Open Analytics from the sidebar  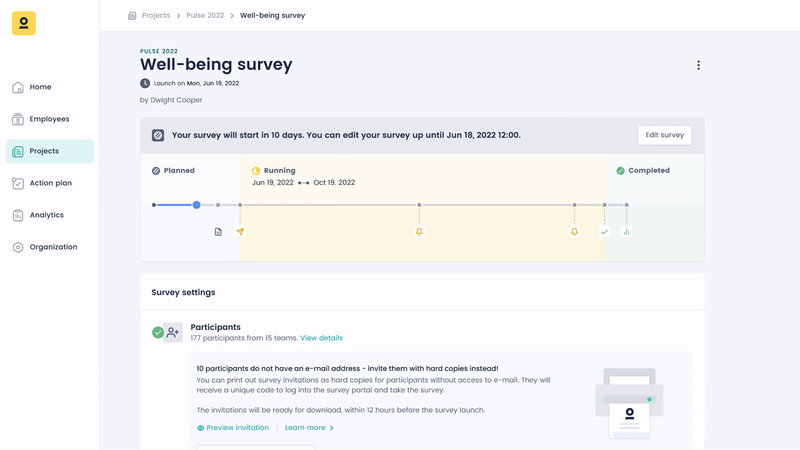point(46,215)
